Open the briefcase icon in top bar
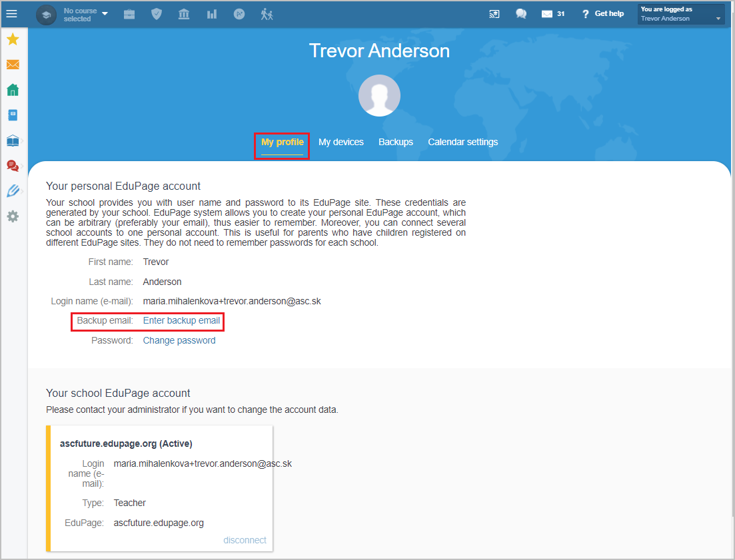Viewport: 735px width, 560px height. (x=129, y=15)
